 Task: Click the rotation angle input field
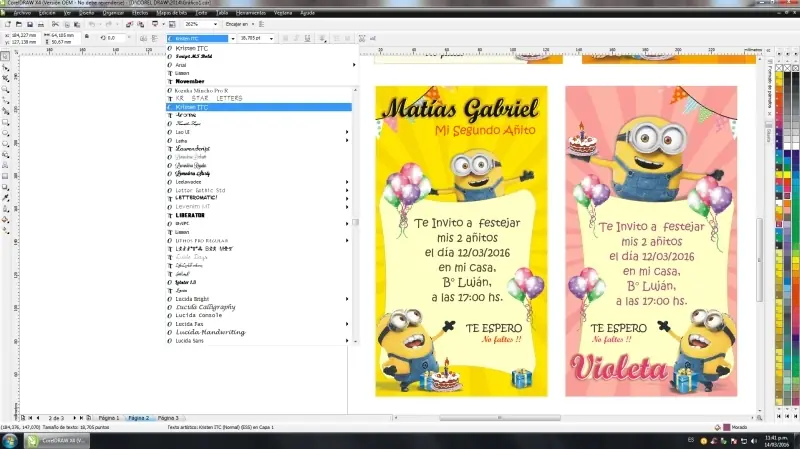coord(115,38)
